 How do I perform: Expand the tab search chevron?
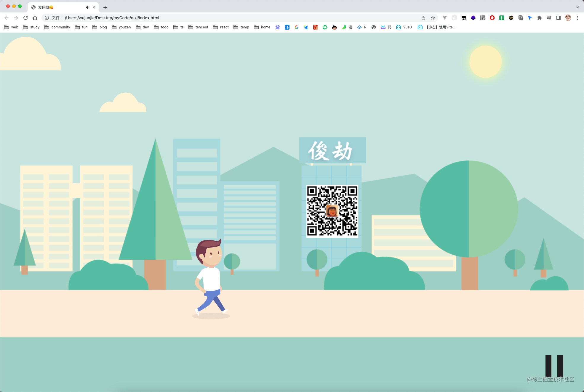click(577, 7)
